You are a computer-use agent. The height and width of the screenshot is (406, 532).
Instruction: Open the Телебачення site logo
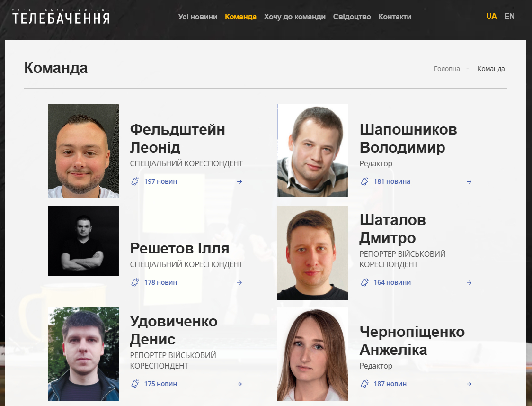61,17
